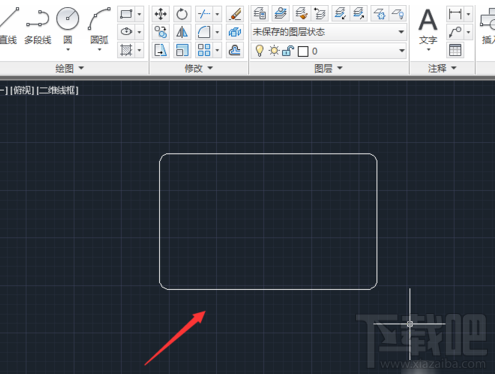Image resolution: width=495 pixels, height=374 pixels.
Task: Toggle the layer lock padlock icon
Action: tap(288, 51)
